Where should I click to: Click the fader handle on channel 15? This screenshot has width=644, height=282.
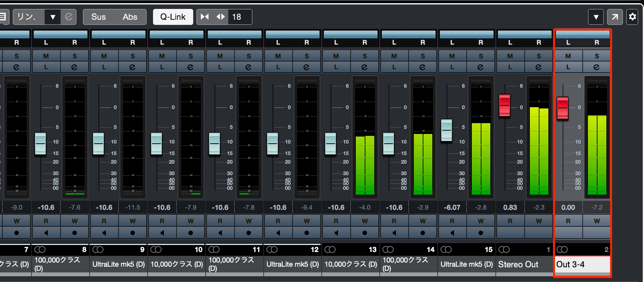[447, 130]
